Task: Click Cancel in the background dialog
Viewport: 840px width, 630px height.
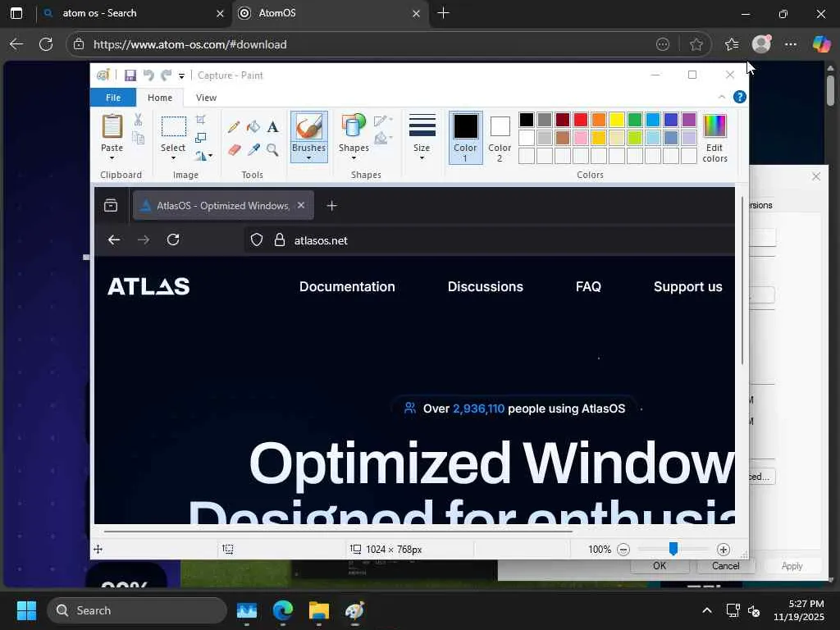Action: (x=725, y=566)
